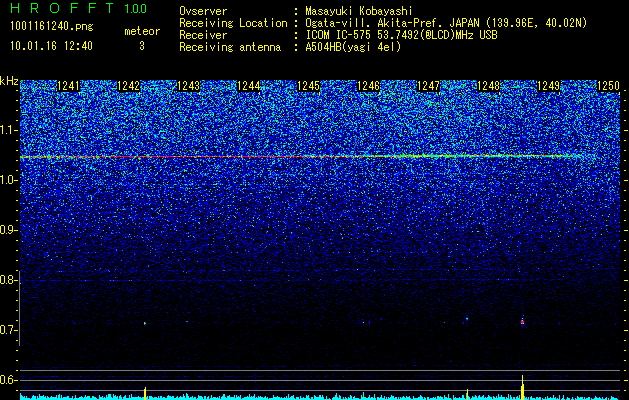629x400 pixels.
Task: Click the yellow power spike below 1242
Action: coord(145,393)
